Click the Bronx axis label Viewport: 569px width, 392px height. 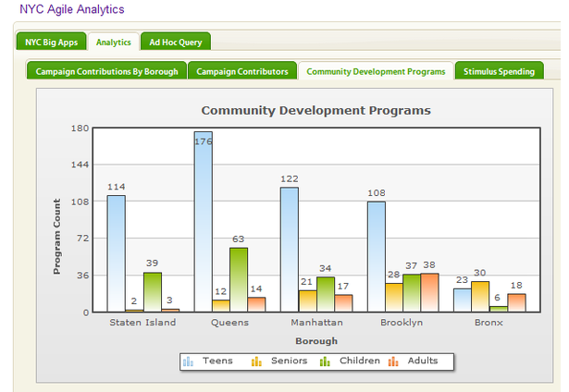pos(489,323)
